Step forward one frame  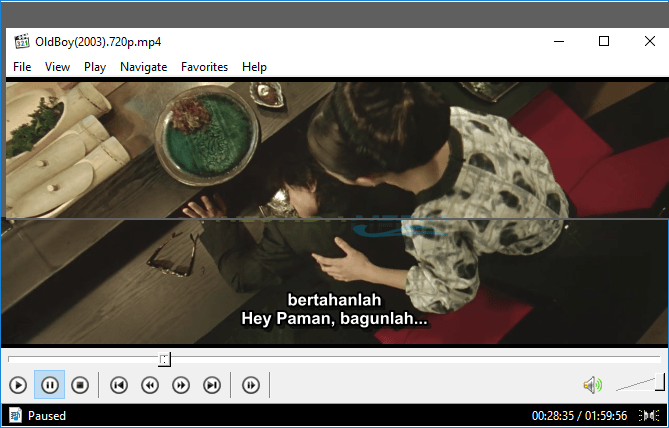point(251,385)
